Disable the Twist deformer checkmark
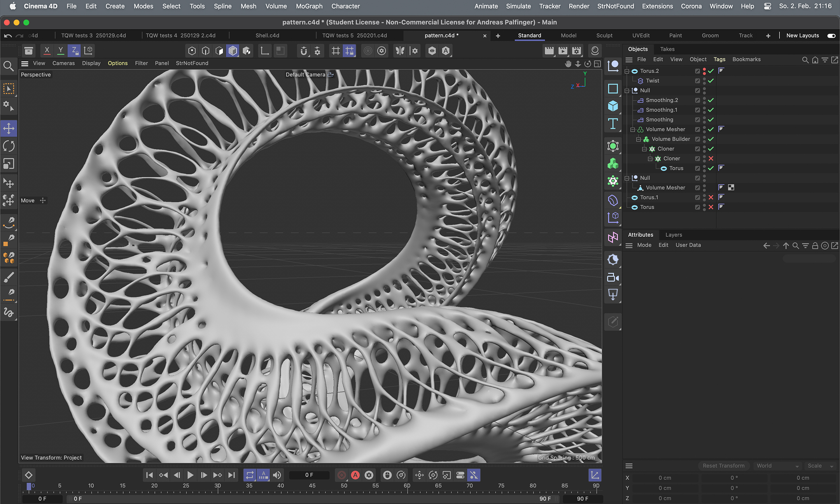The image size is (840, 504). tap(711, 80)
